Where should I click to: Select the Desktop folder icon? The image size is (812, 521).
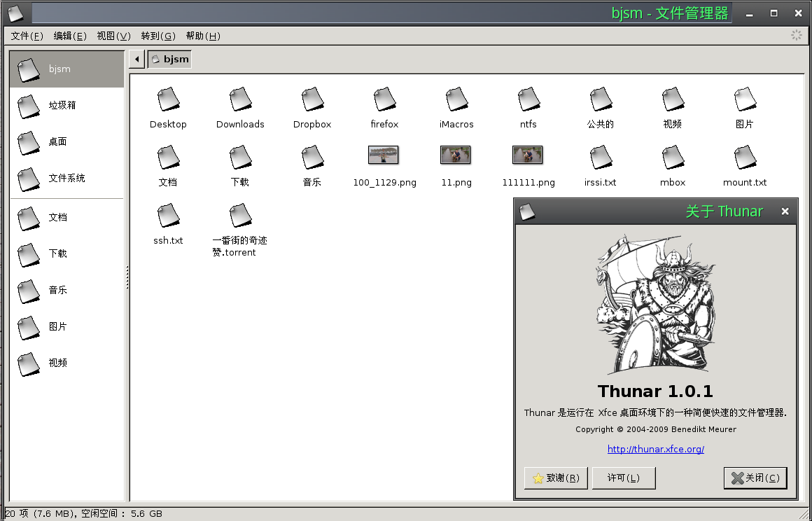168,99
